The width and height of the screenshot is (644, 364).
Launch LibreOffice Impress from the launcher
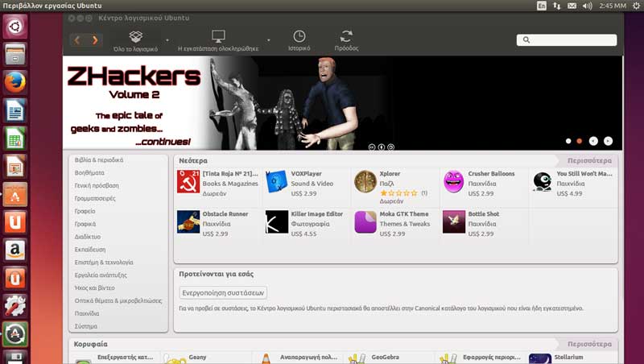click(x=15, y=166)
